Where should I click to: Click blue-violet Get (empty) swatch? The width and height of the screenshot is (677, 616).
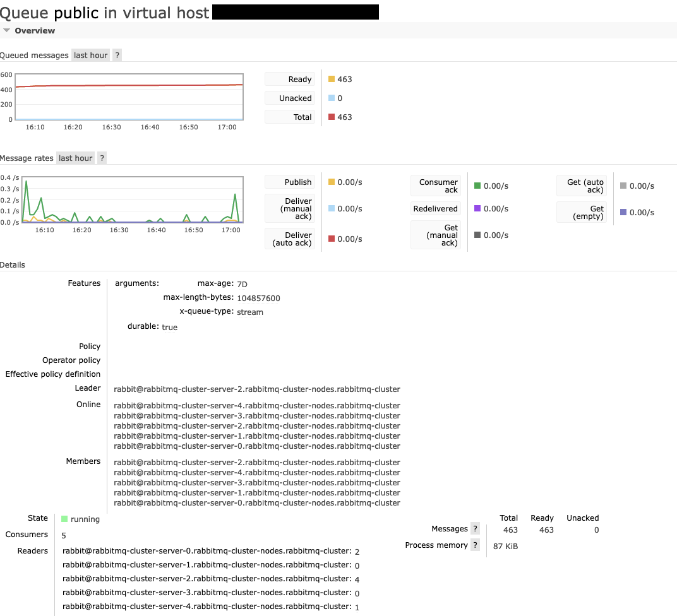click(623, 212)
